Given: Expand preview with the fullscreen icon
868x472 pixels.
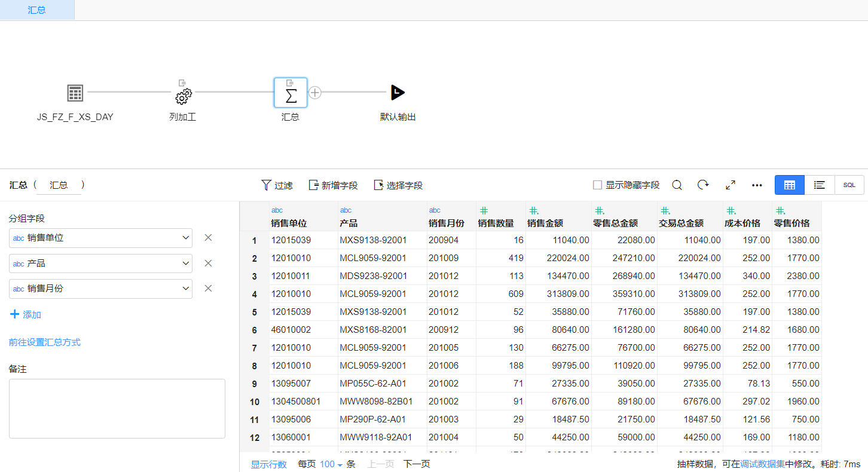Looking at the screenshot, I should tap(730, 185).
